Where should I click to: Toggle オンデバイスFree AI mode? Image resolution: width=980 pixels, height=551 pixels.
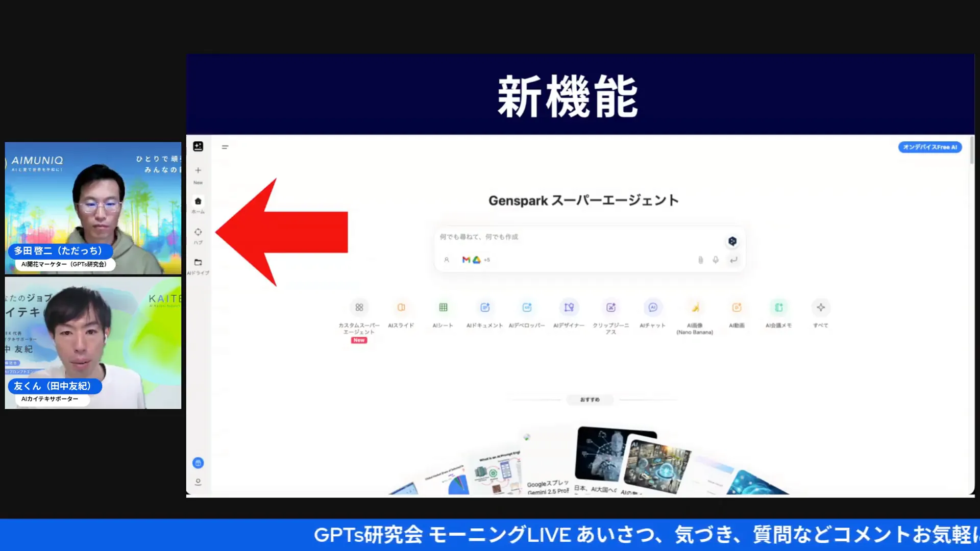[929, 147]
